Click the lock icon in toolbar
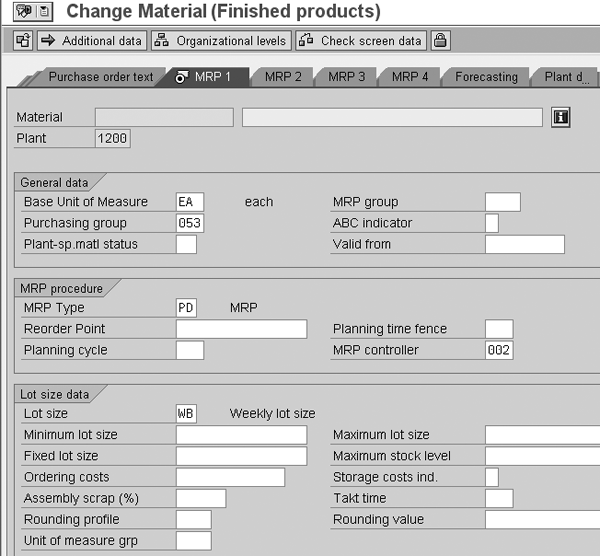Viewport: 600px width, 556px height. click(440, 41)
